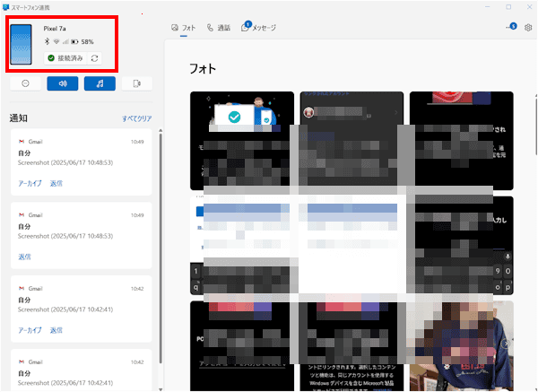The width and height of the screenshot is (538, 392).
Task: Open photo thumbnail with account avatar row
Action: pos(351,141)
